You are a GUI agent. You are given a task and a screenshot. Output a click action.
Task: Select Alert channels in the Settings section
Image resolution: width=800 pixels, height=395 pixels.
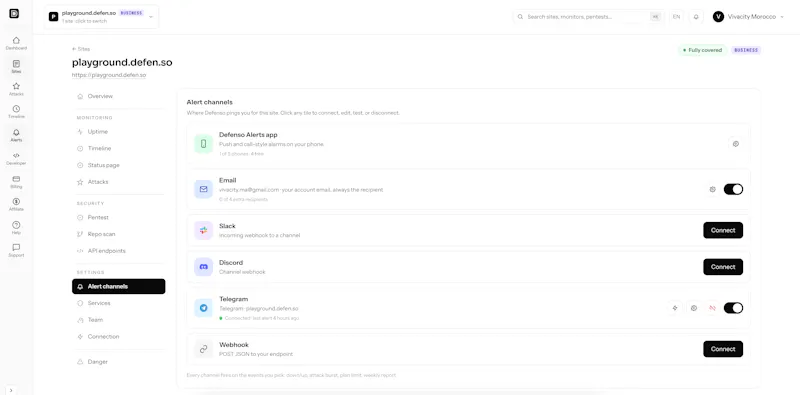coord(118,286)
